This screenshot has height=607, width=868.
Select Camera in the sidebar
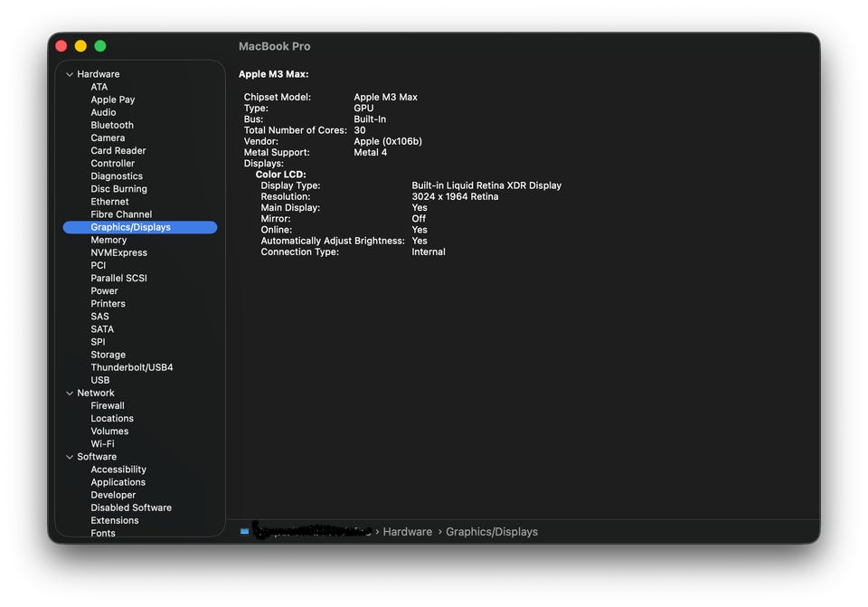[x=108, y=138]
